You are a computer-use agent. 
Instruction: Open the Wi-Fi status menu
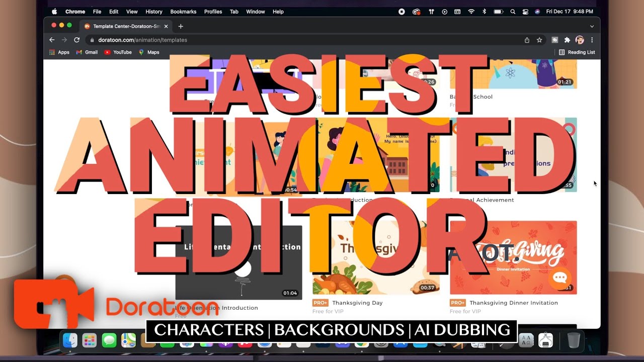[471, 12]
